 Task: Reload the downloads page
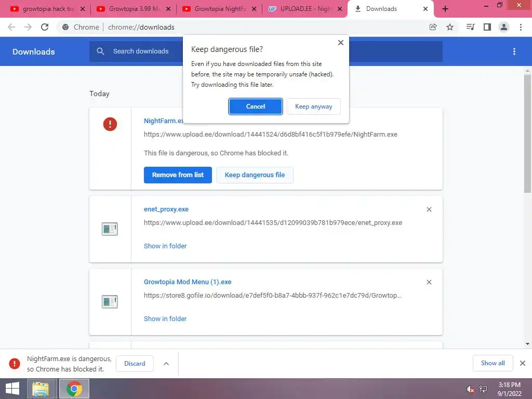45,27
